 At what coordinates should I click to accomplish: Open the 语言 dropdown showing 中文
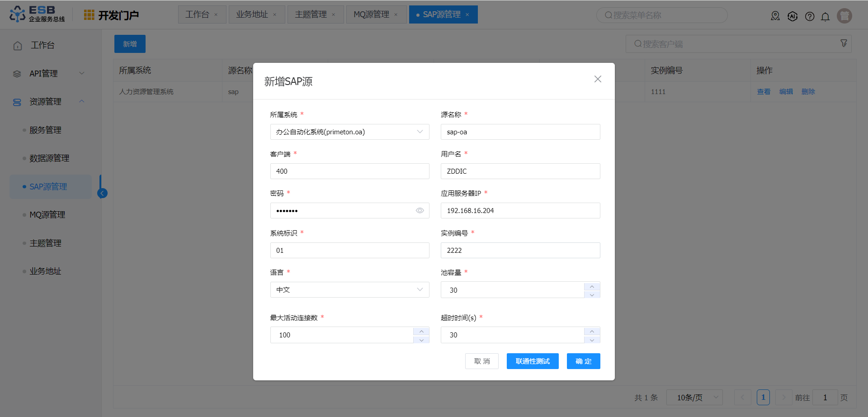coord(349,290)
